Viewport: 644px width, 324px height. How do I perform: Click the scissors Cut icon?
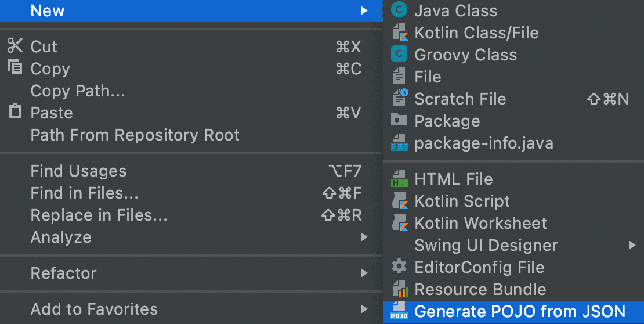click(x=15, y=46)
